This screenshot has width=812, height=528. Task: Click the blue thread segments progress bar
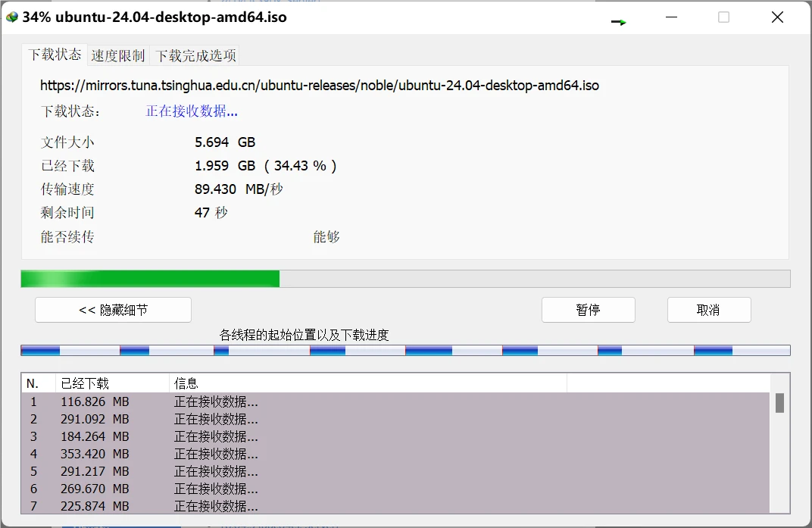coord(405,351)
